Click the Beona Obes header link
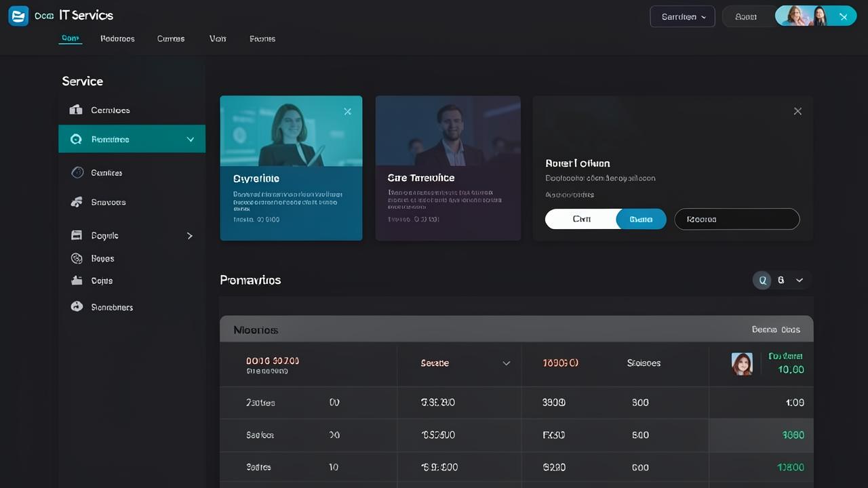The width and height of the screenshot is (868, 488). point(776,329)
